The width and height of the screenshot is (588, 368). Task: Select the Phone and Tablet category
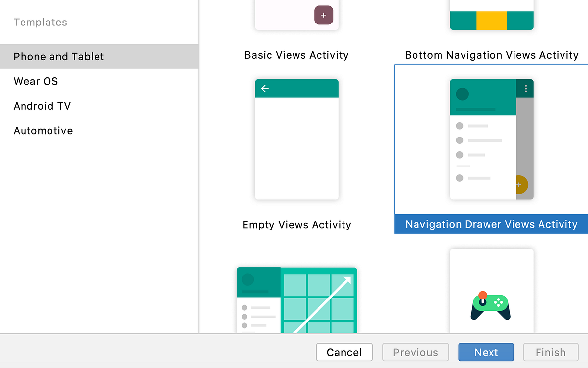click(59, 56)
